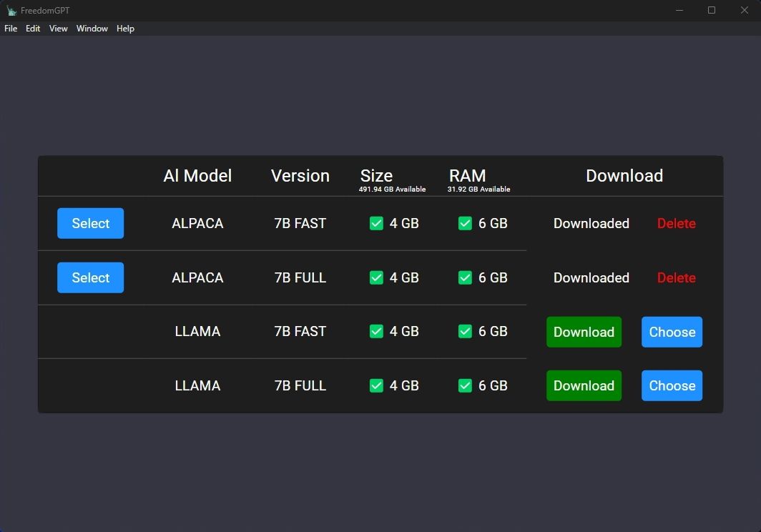The image size is (761, 532).
Task: Download the LLAMA 7B FULL model
Action: click(x=584, y=385)
